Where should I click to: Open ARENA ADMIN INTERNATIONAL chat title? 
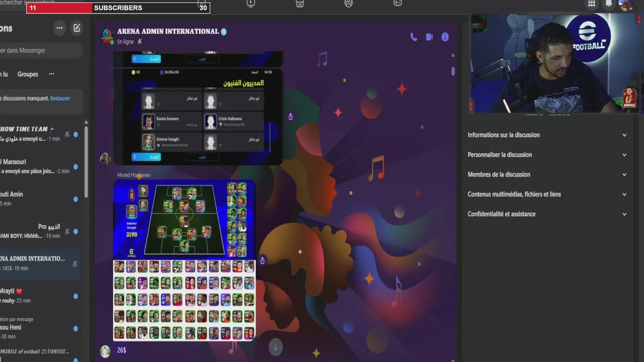[168, 31]
